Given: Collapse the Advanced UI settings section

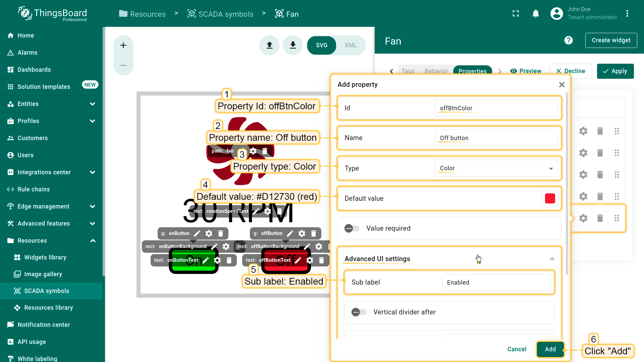Looking at the screenshot, I should click(x=552, y=259).
